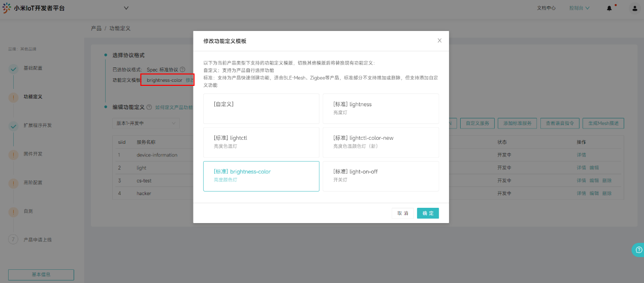Click the floating help question mark icon
The height and width of the screenshot is (283, 644).
tap(637, 250)
